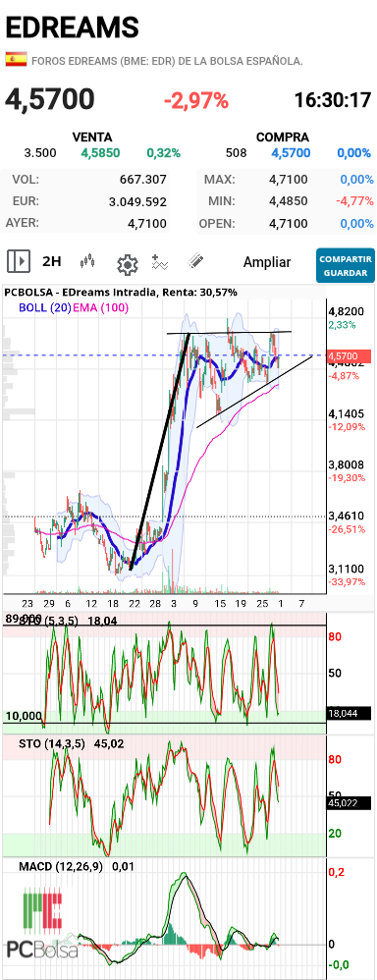Click the MIN value 4,4850

point(288,202)
